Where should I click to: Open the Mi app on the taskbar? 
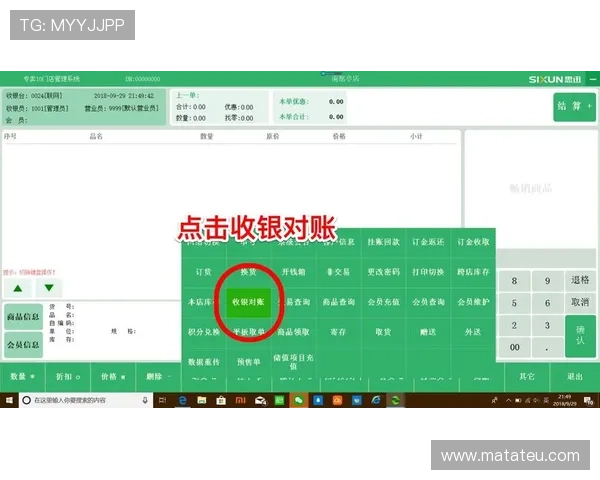240,400
